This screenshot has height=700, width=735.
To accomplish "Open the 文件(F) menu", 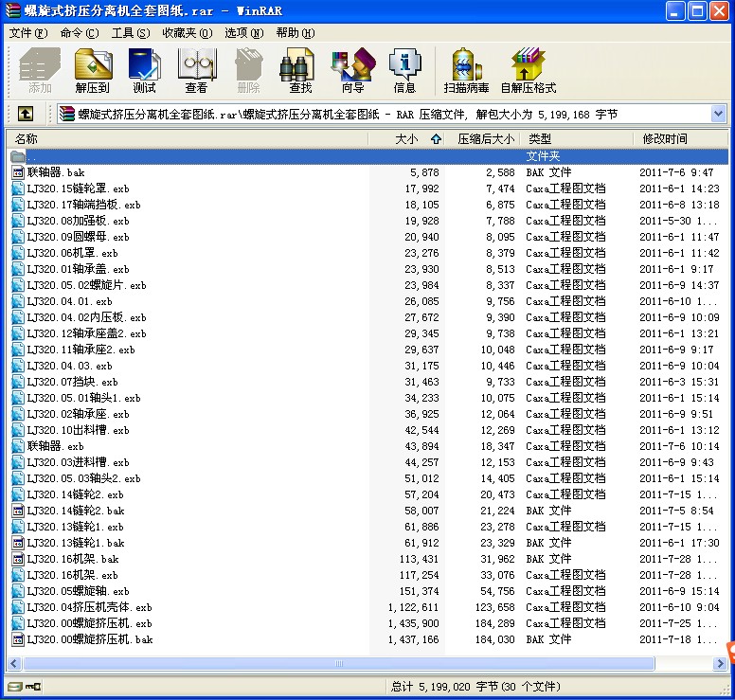I will [28, 33].
